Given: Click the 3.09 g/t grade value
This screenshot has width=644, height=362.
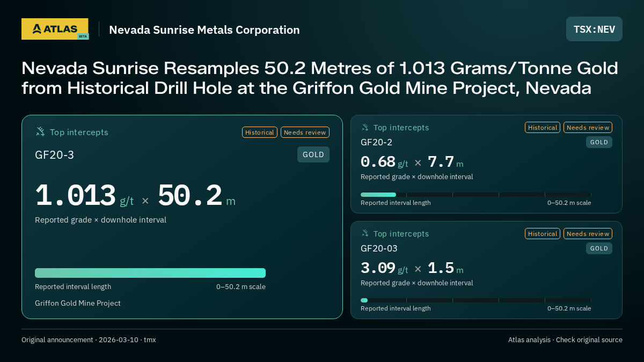Looking at the screenshot, I should coord(384,268).
